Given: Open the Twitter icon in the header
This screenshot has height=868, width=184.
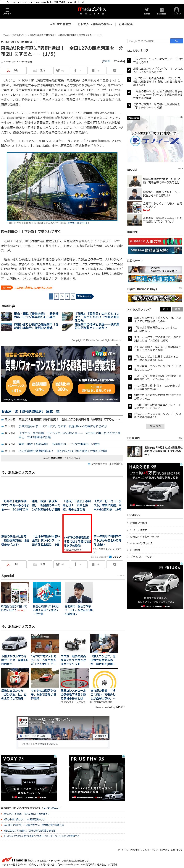Looking at the screenshot, I should coord(146,11).
